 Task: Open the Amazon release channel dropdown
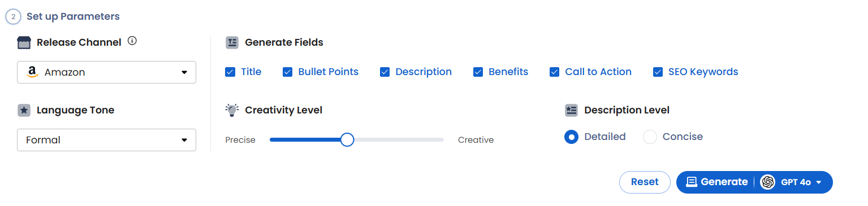tap(107, 72)
